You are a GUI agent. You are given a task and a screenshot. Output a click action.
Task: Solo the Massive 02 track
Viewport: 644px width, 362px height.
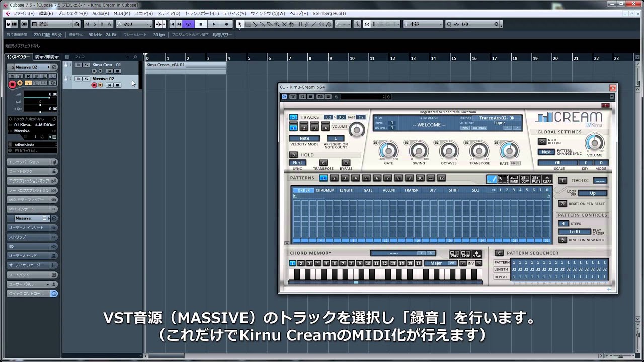coord(86,79)
